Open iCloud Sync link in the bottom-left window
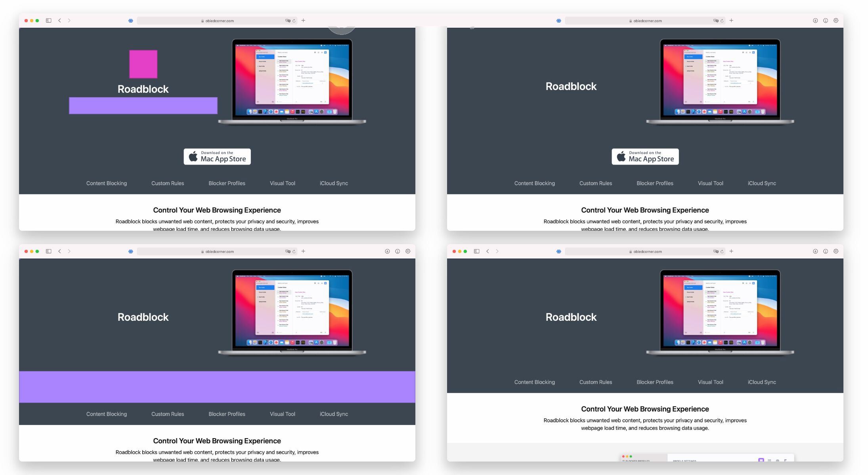 click(x=334, y=414)
